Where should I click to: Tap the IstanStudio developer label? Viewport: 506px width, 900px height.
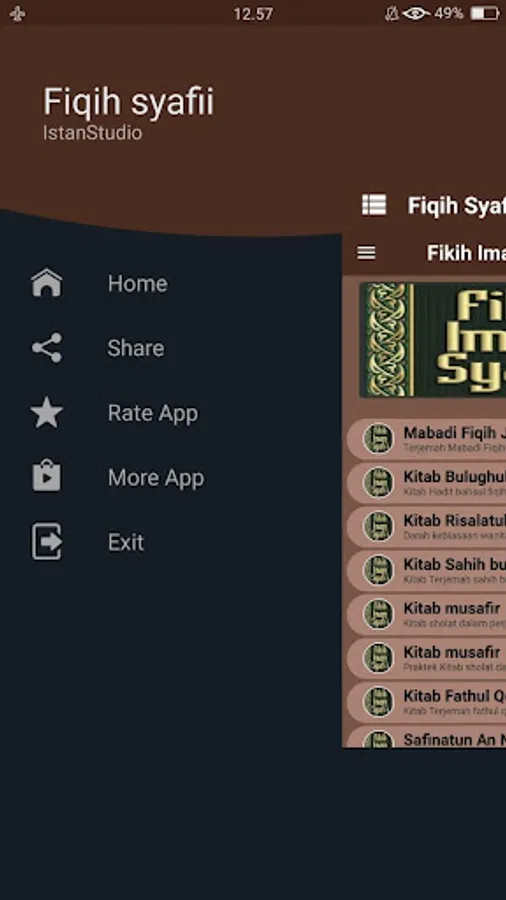[x=92, y=133]
